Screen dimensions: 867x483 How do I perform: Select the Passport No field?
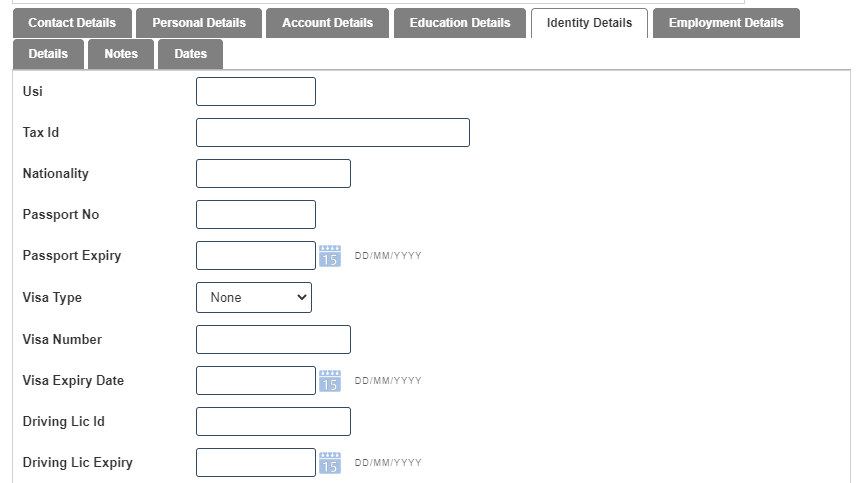pyautogui.click(x=256, y=214)
